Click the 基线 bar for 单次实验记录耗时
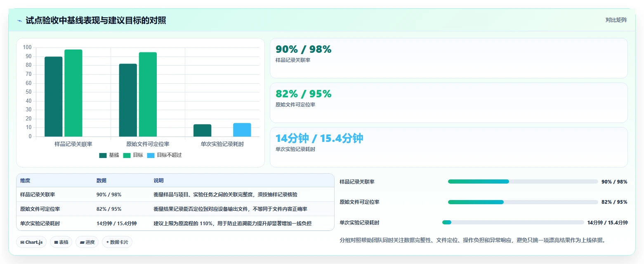The width and height of the screenshot is (644, 264). (x=202, y=130)
